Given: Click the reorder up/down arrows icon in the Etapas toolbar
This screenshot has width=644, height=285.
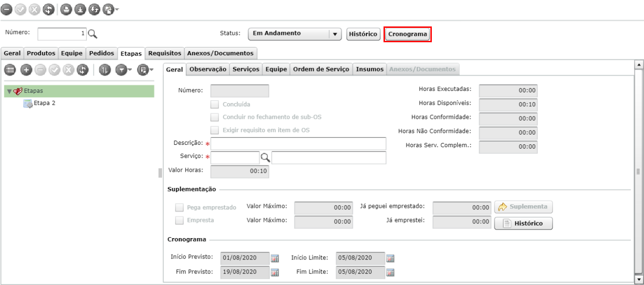Looking at the screenshot, I should [x=104, y=70].
